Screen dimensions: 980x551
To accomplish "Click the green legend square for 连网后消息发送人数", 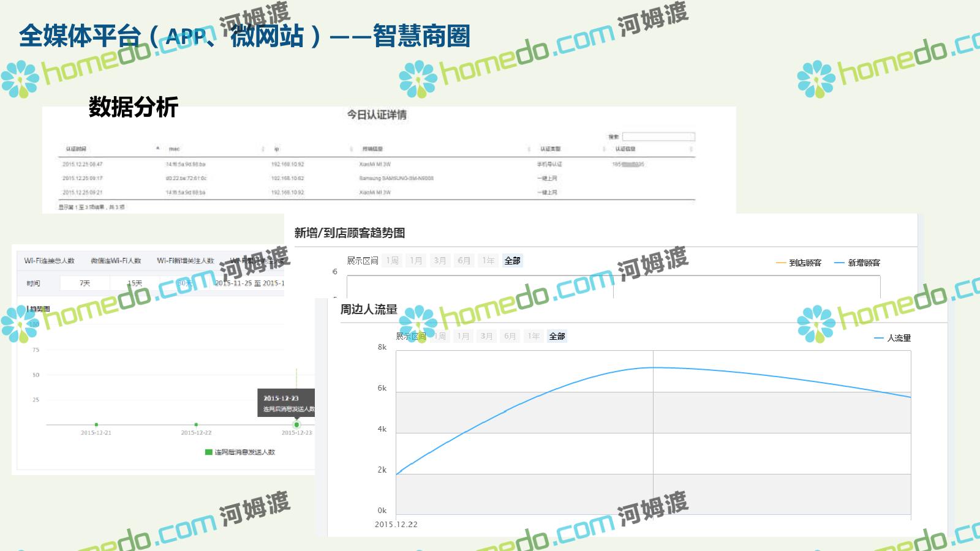I will 208,452.
